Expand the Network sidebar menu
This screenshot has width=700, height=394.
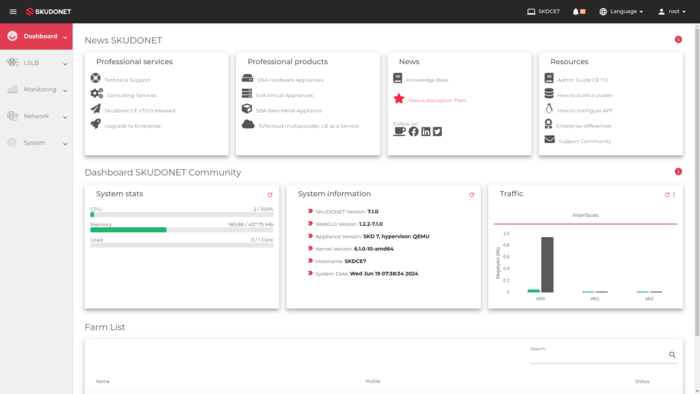pos(36,116)
